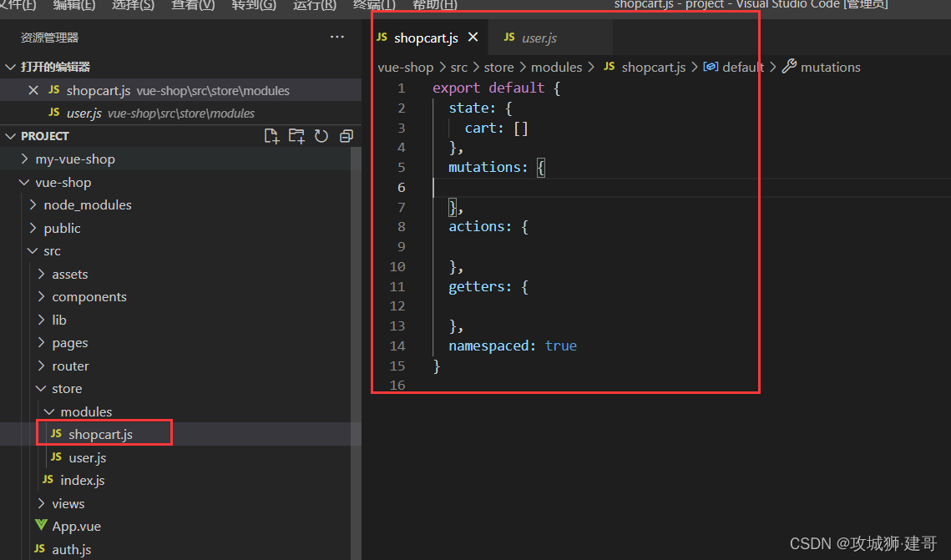Click the vue-shop breadcrumb segment

click(405, 67)
